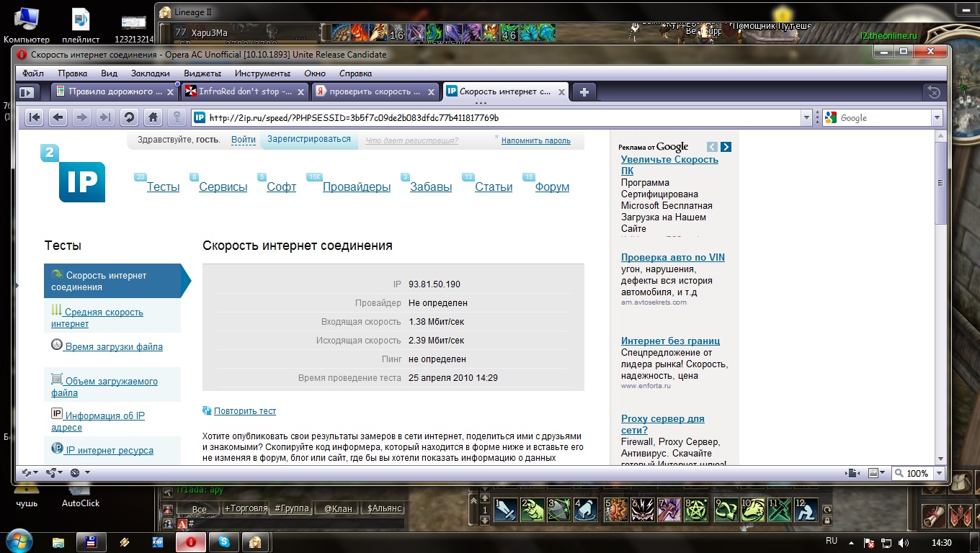Image resolution: width=980 pixels, height=553 pixels.
Task: Click the volume speaker tray icon
Action: point(904,542)
